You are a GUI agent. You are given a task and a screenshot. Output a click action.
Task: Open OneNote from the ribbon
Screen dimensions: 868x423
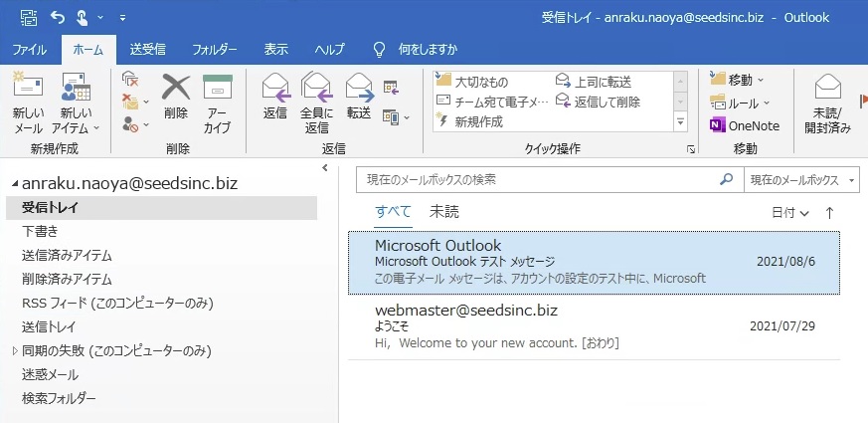744,125
